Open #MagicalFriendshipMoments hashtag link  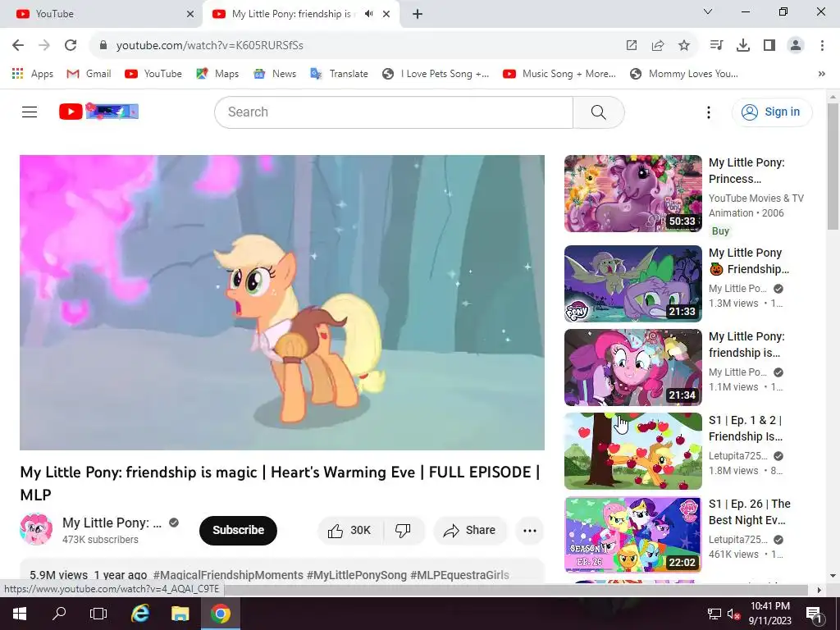[228, 575]
